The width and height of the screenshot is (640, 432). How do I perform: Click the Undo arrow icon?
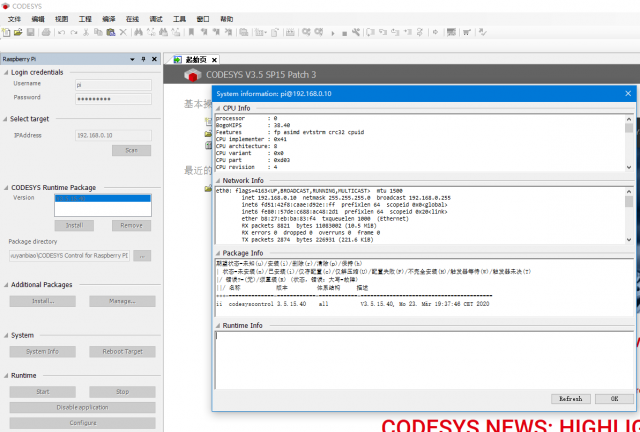[61, 32]
